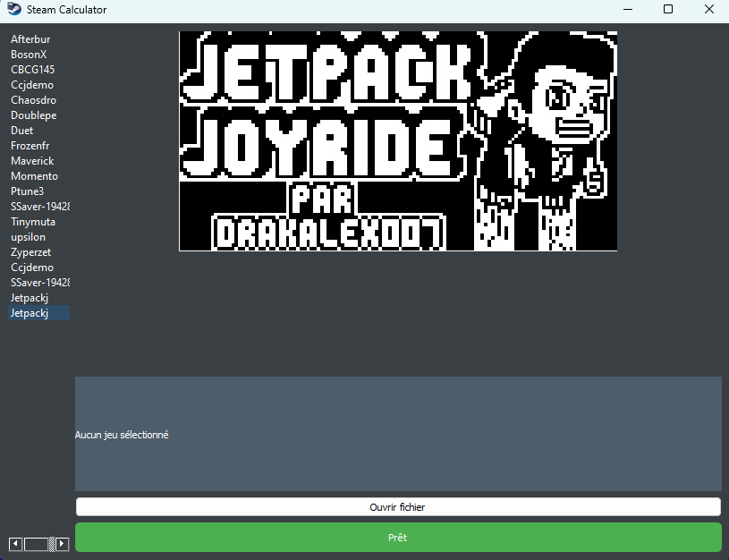Click the green Prêt button
The image size is (729, 560).
(398, 538)
